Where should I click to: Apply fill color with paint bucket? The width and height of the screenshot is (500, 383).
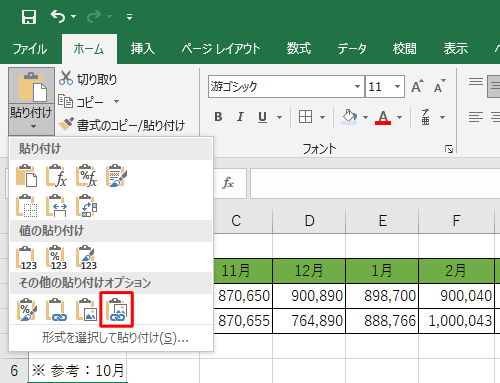point(349,117)
